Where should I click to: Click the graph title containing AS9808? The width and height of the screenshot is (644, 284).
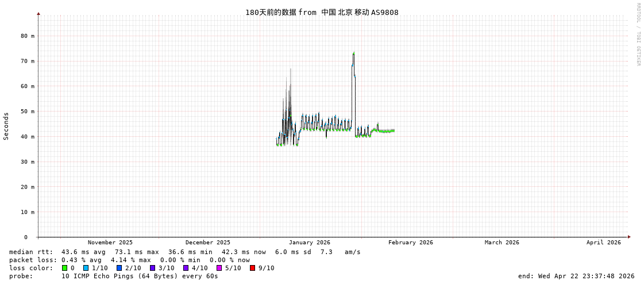click(x=322, y=13)
